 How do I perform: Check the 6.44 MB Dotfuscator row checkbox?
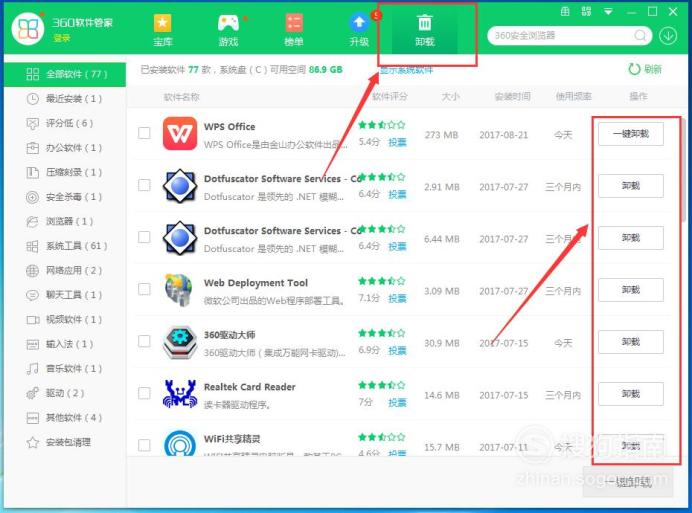click(x=144, y=237)
